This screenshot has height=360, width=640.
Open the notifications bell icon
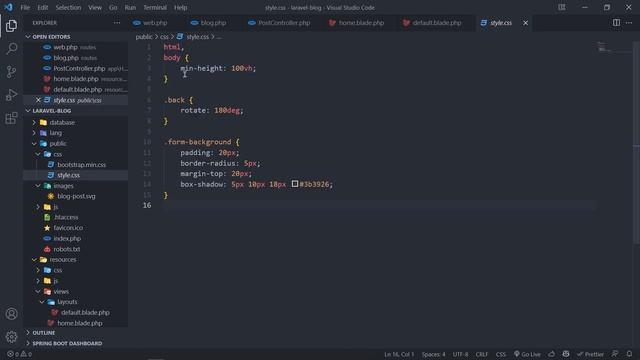tap(629, 354)
